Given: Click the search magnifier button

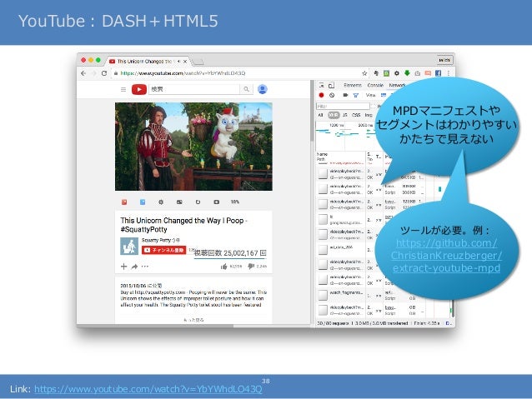Looking at the screenshot, I should click(x=246, y=89).
